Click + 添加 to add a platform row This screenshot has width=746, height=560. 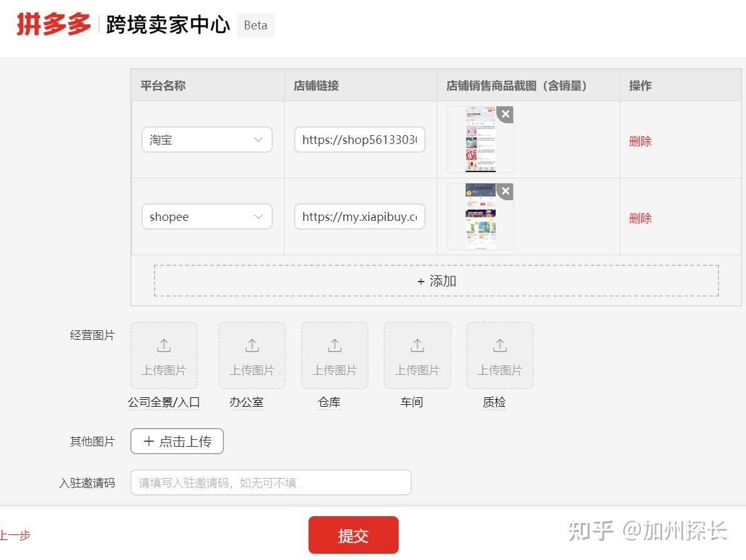[436, 281]
